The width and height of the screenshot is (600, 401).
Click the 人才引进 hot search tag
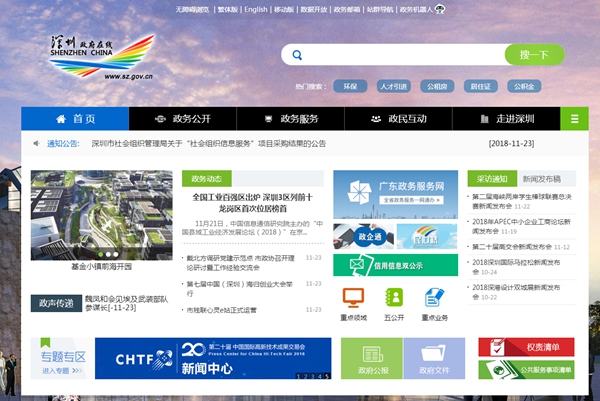click(391, 86)
